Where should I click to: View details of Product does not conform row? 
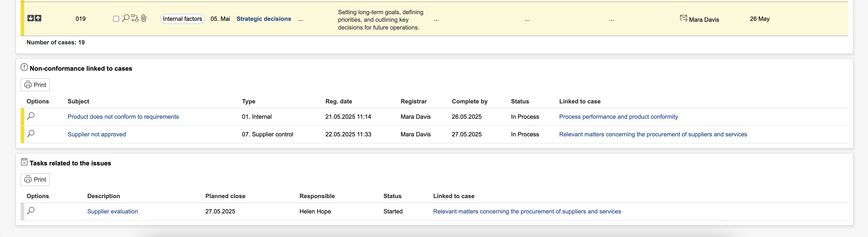[x=31, y=116]
